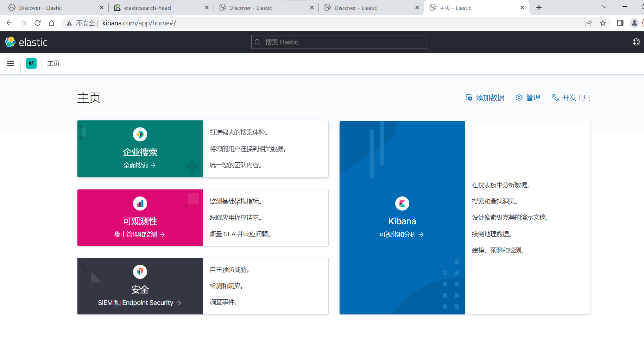The width and height of the screenshot is (644, 338).
Task: Toggle the browser side panel icon
Action: pyautogui.click(x=620, y=23)
